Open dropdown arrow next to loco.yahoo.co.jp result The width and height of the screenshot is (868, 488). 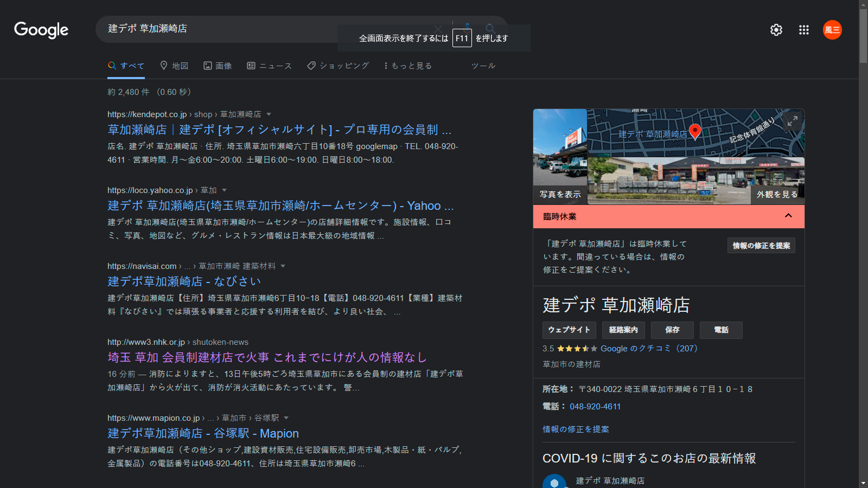[x=225, y=190]
